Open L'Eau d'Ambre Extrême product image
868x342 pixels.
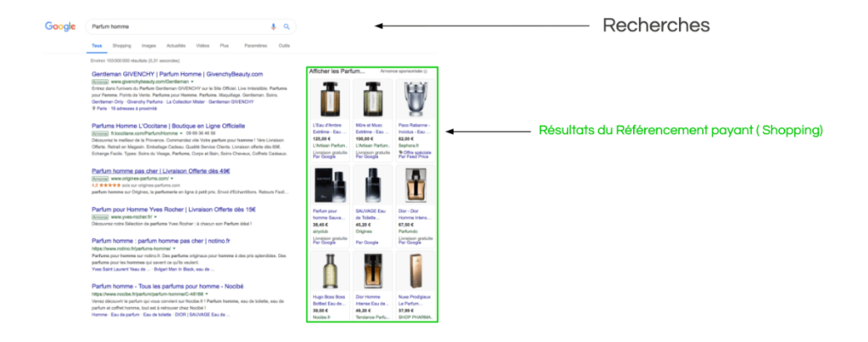tap(329, 99)
